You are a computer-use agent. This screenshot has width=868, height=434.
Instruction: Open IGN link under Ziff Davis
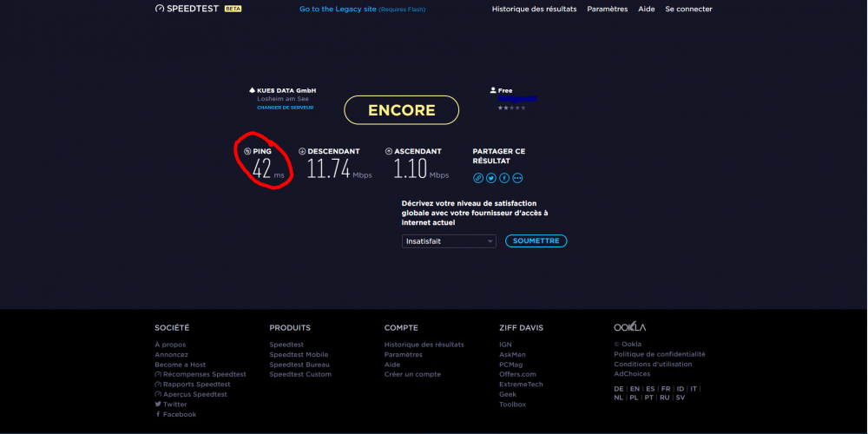point(505,345)
